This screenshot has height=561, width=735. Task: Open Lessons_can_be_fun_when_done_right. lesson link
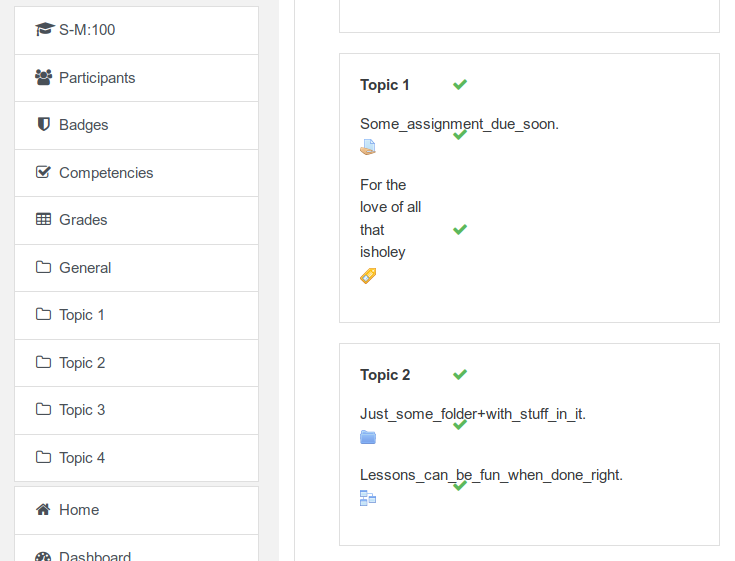click(491, 475)
